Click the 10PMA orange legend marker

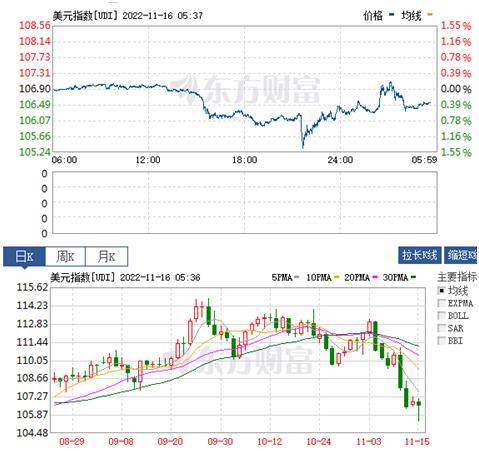(336, 277)
